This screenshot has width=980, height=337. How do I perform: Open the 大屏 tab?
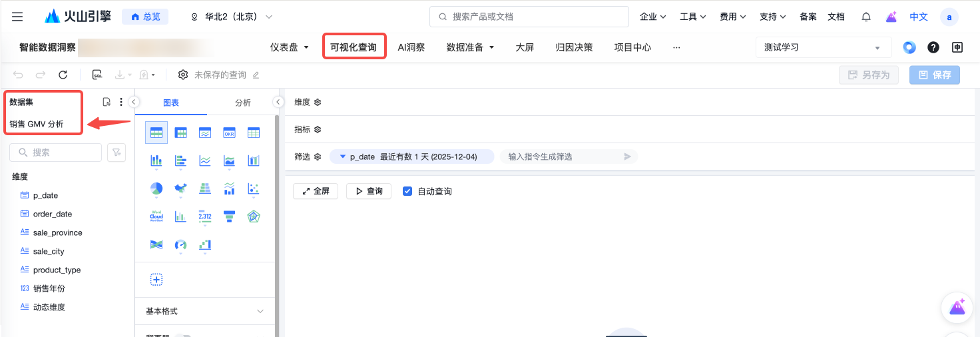(x=525, y=47)
